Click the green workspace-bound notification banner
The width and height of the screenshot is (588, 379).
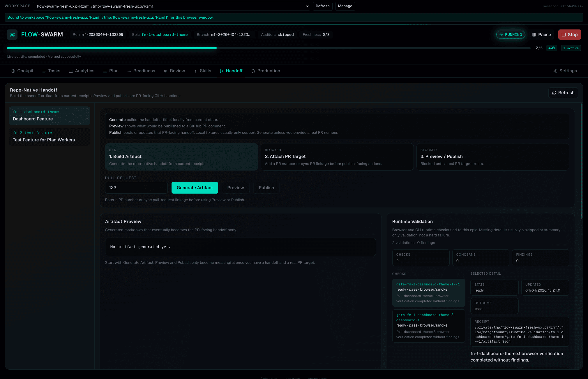[294, 17]
